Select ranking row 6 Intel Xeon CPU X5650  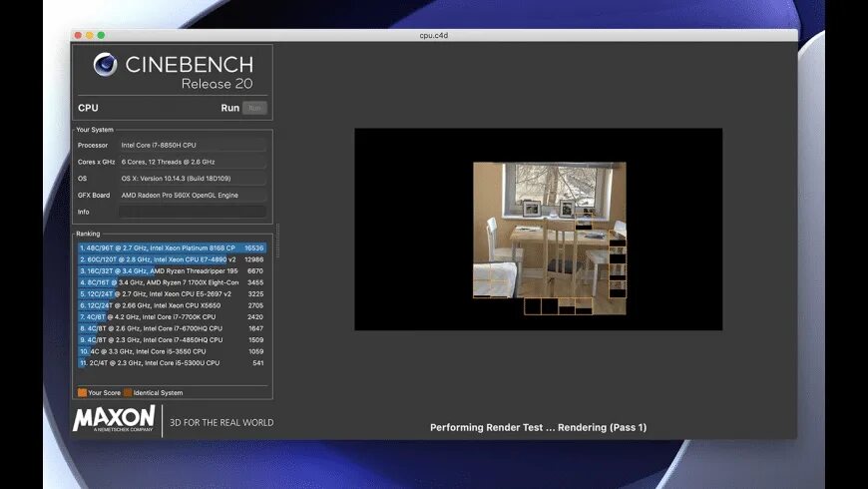(x=172, y=305)
